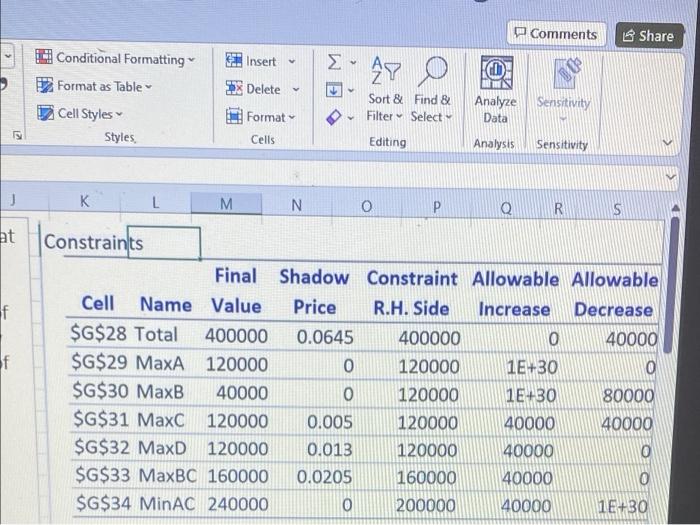The image size is (700, 525).
Task: Click the Insert cells icon
Action: [x=233, y=60]
